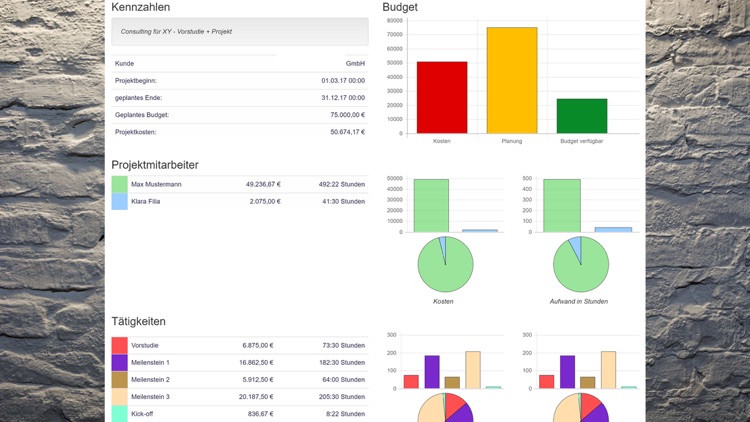Click the 'geplantes Ende:' label
This screenshot has height=422, width=750.
[138, 98]
